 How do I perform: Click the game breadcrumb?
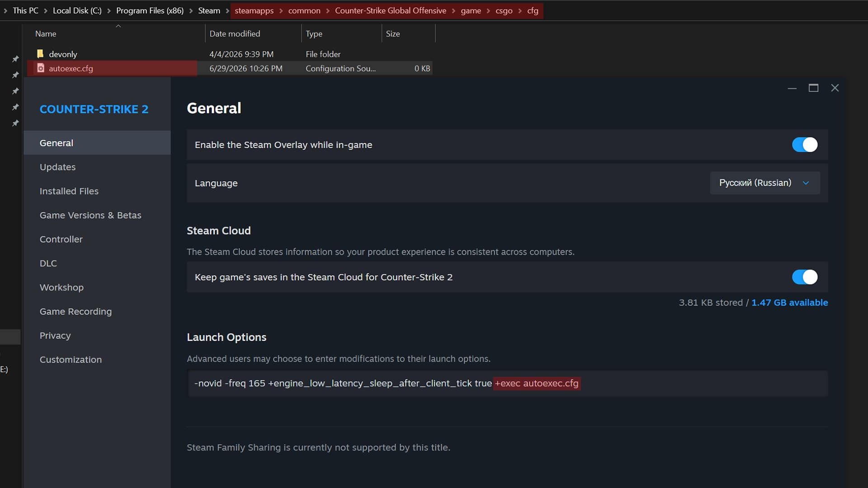[x=471, y=11]
